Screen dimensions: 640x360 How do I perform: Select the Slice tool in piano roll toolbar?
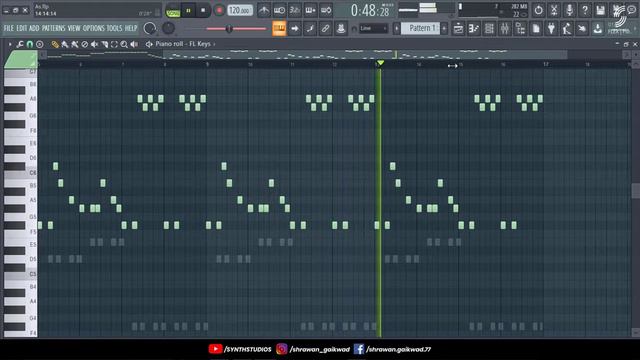[104, 44]
